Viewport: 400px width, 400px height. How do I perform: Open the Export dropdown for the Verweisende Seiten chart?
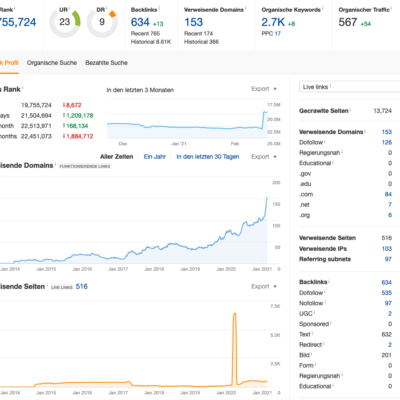(264, 286)
